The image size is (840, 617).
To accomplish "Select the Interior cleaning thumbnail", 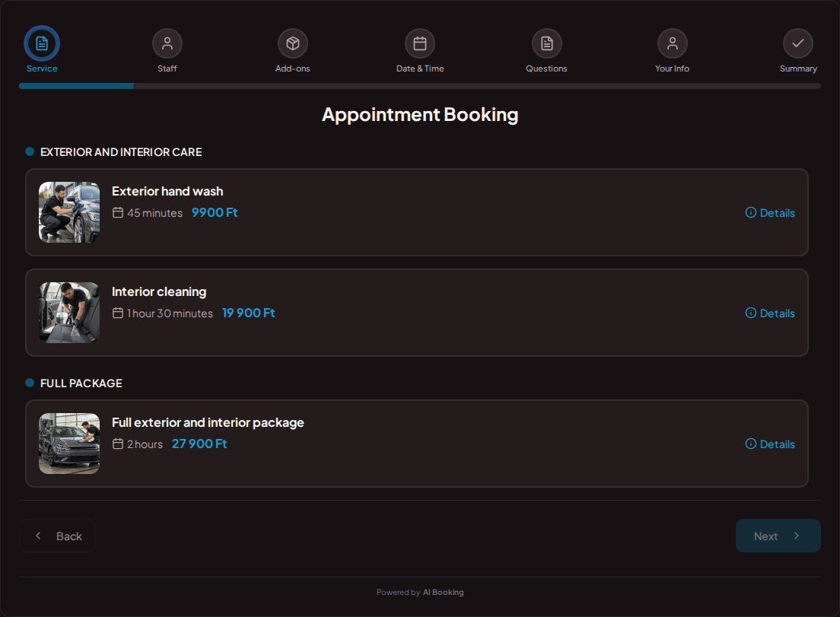I will click(x=69, y=313).
